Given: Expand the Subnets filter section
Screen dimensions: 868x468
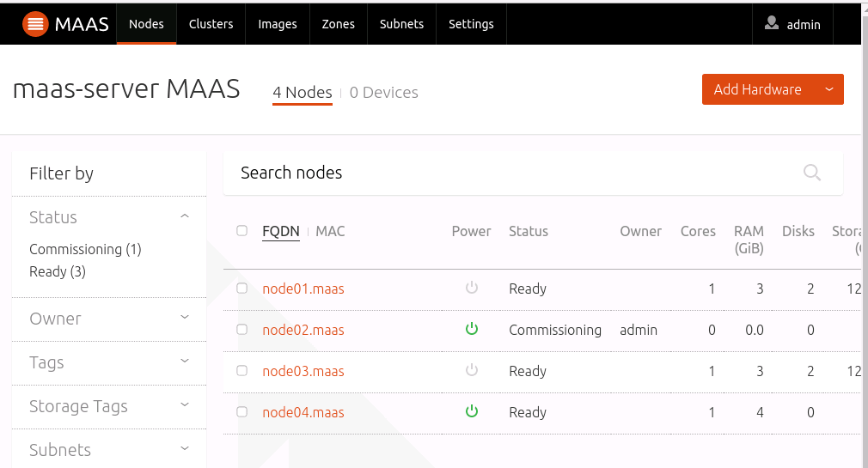Looking at the screenshot, I should pos(185,448).
